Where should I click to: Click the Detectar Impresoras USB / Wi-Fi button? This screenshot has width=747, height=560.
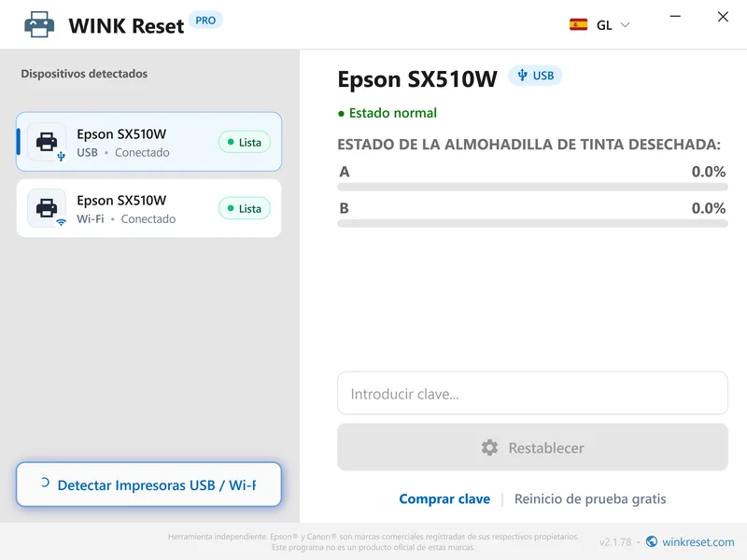pyautogui.click(x=148, y=484)
